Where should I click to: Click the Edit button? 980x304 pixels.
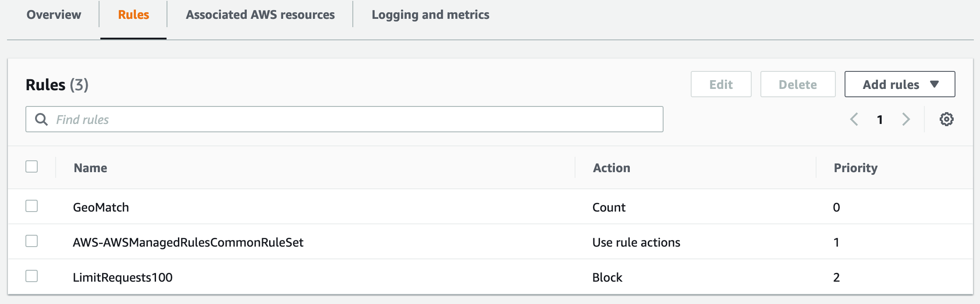pos(721,84)
